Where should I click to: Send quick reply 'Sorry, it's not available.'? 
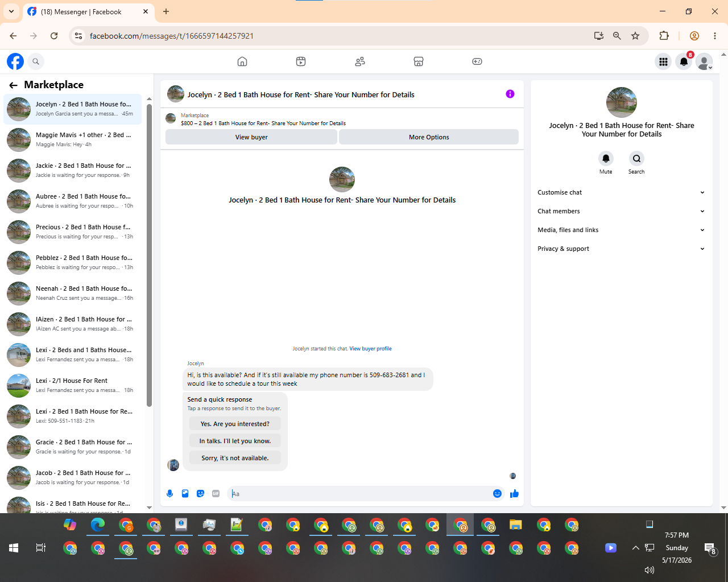pyautogui.click(x=235, y=458)
